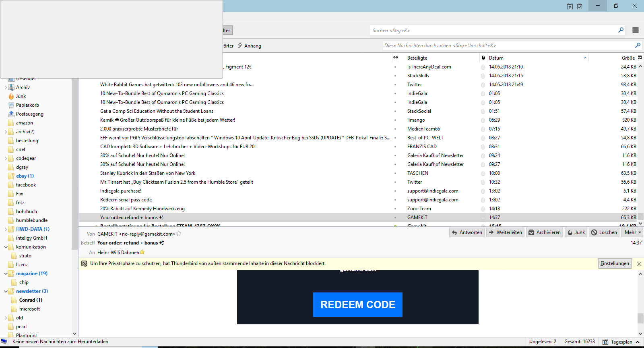
Task: Select the chip subfolder
Action: 24,282
